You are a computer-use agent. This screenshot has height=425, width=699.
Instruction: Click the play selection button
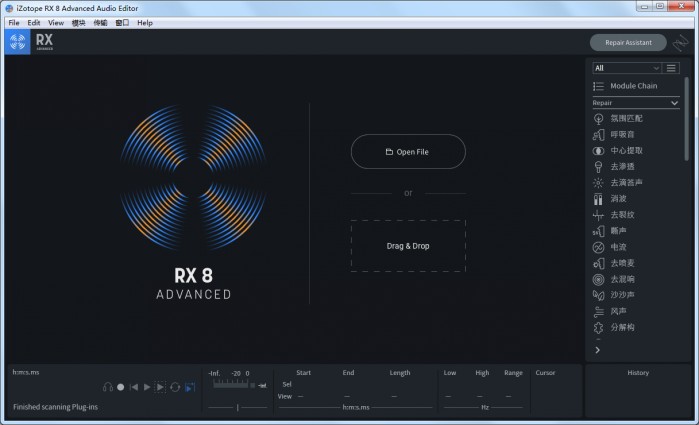pos(160,387)
